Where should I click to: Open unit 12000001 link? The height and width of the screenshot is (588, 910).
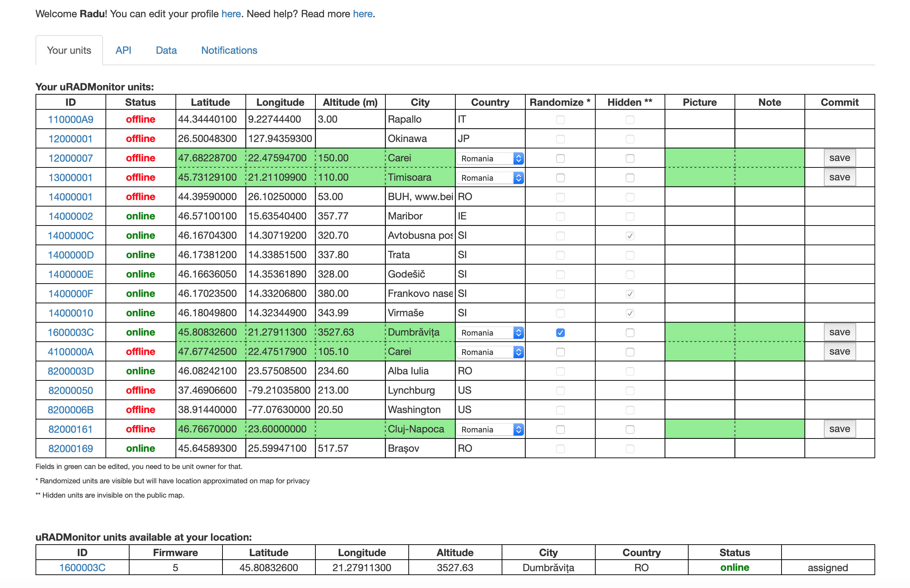70,139
